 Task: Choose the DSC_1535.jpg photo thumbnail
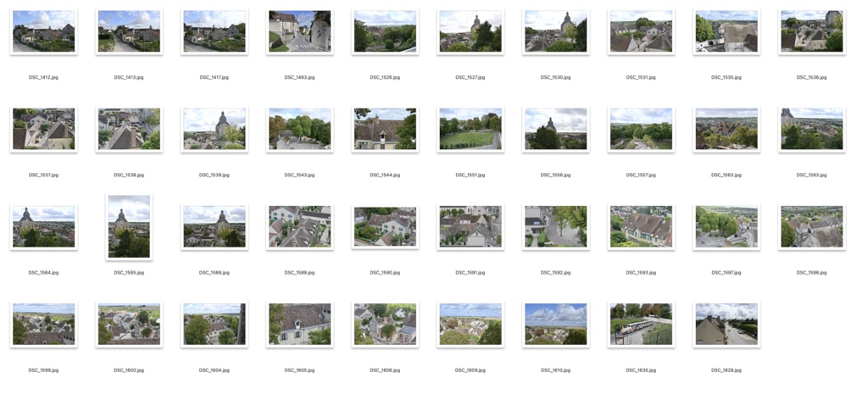click(726, 31)
